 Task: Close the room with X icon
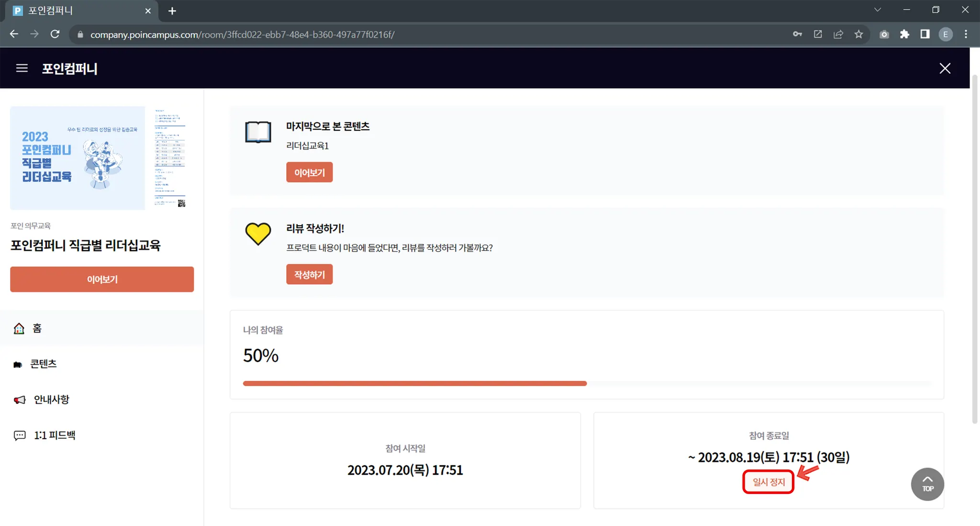tap(945, 68)
